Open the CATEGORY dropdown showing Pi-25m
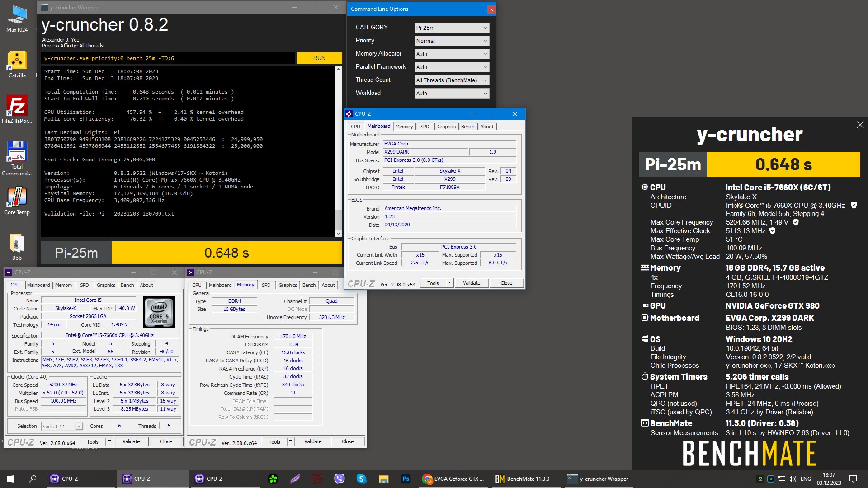This screenshot has height=488, width=868. 452,28
